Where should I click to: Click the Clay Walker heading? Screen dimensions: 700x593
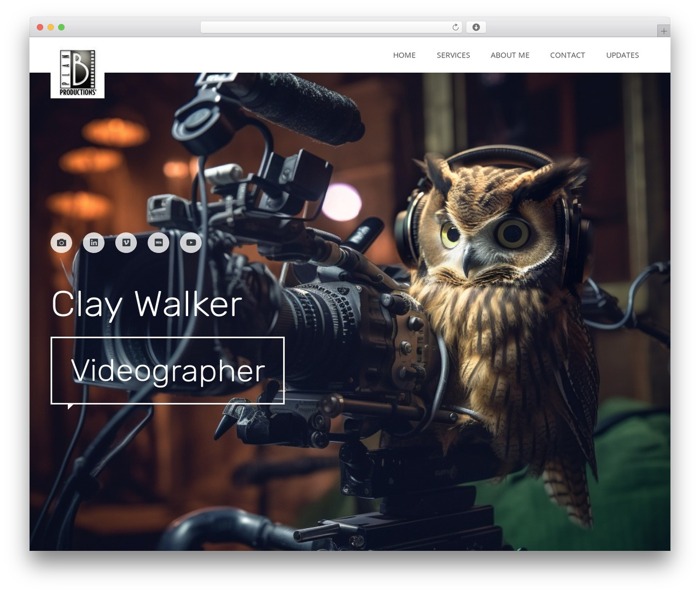coord(147,304)
